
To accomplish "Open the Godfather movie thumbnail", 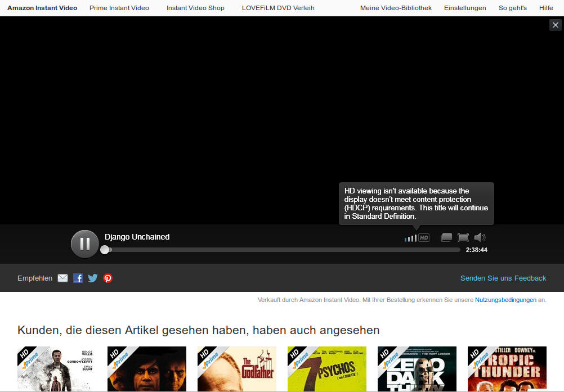I will point(236,369).
